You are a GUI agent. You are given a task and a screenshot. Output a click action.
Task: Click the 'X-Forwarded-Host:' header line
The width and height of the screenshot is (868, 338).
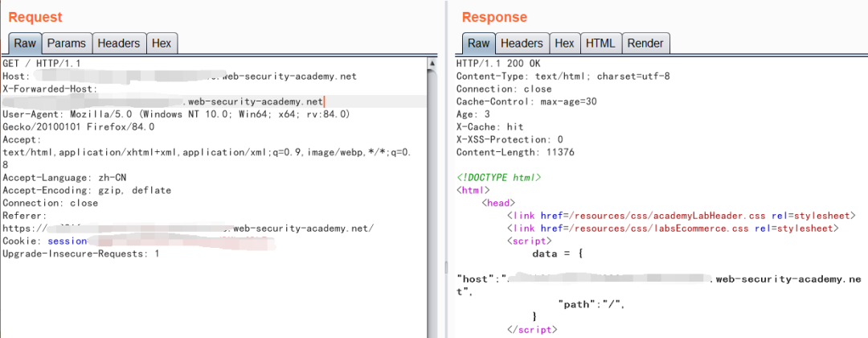(51, 89)
